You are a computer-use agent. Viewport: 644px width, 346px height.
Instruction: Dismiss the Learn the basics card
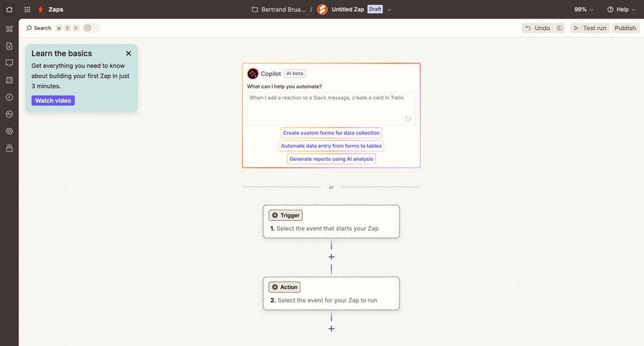coord(129,54)
